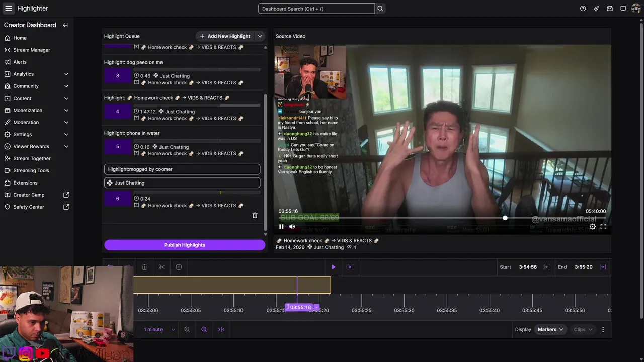Open Stream Together in the sidebar
This screenshot has width=644, height=362.
pos(32,158)
